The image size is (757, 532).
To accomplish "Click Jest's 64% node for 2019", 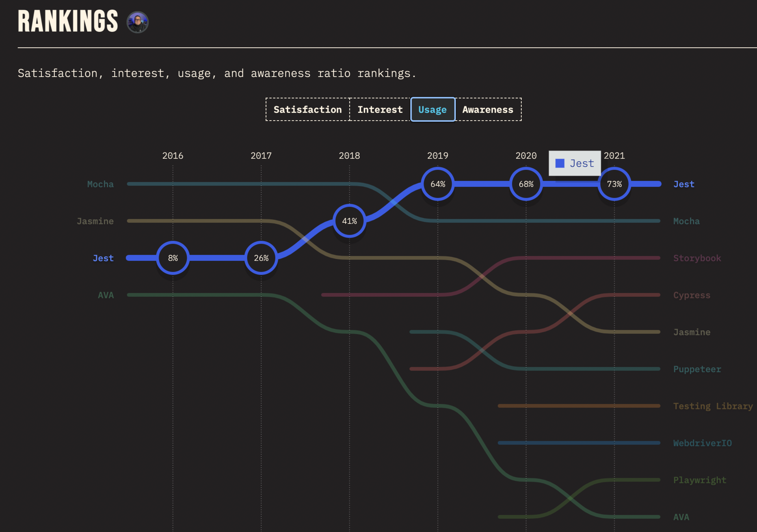I will coord(438,184).
